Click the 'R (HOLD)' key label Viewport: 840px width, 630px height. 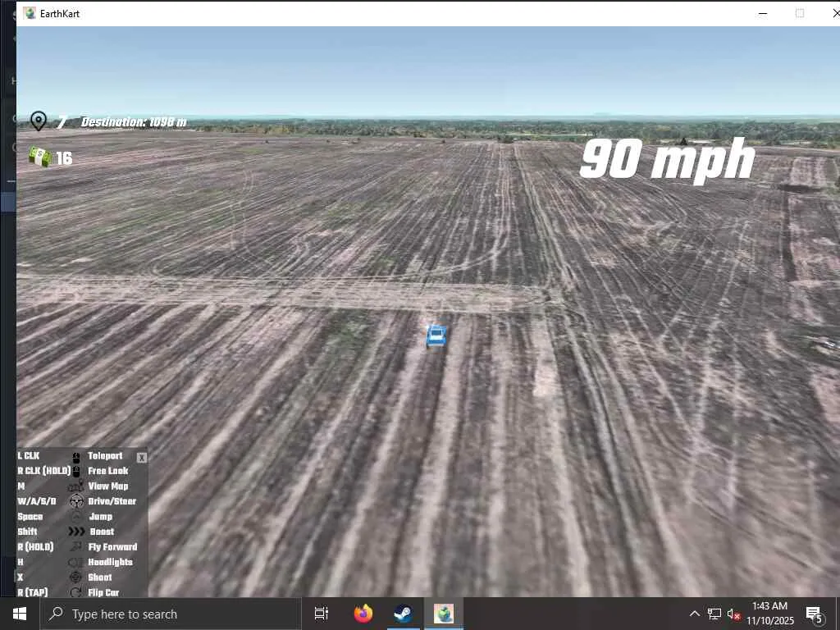(35, 547)
